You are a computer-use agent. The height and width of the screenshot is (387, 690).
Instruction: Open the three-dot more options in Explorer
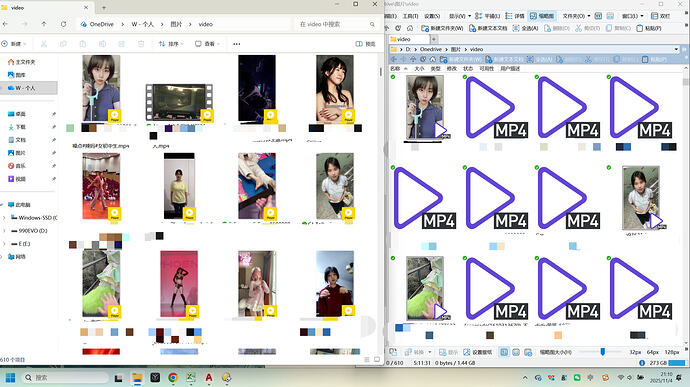coord(237,44)
